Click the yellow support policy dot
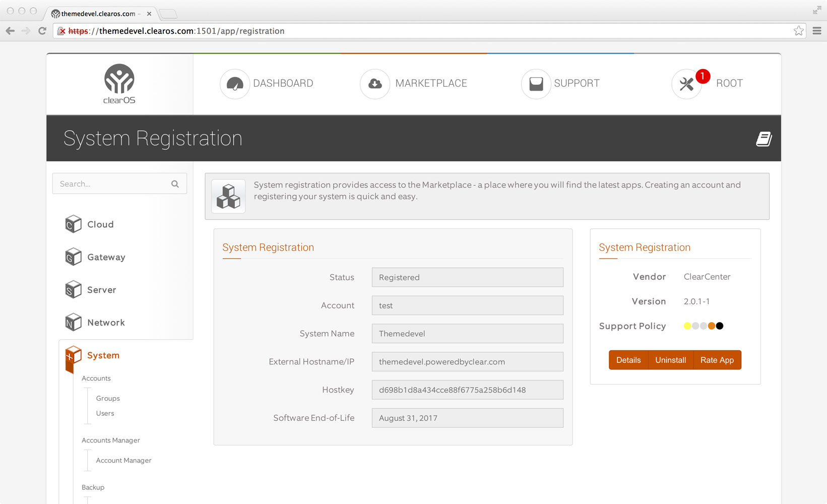This screenshot has width=827, height=504. tap(687, 326)
